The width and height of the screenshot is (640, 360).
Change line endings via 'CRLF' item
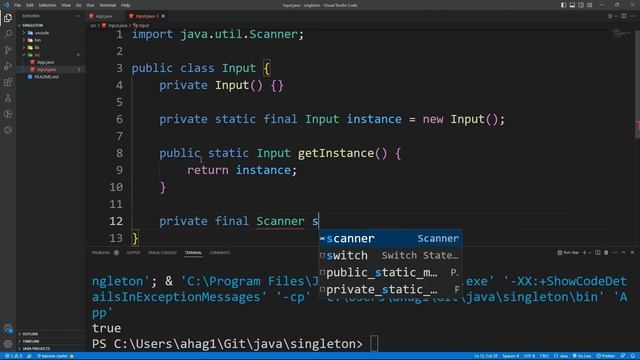[x=544, y=356]
